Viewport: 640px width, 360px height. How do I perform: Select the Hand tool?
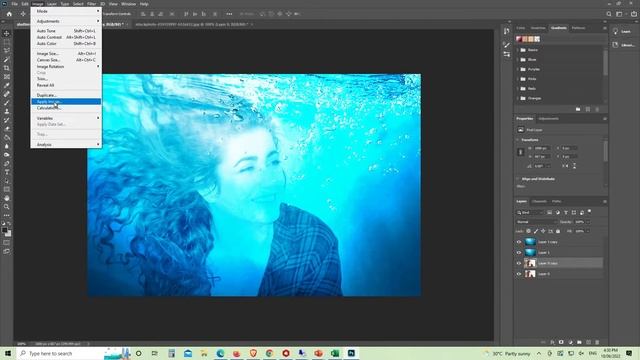7,198
